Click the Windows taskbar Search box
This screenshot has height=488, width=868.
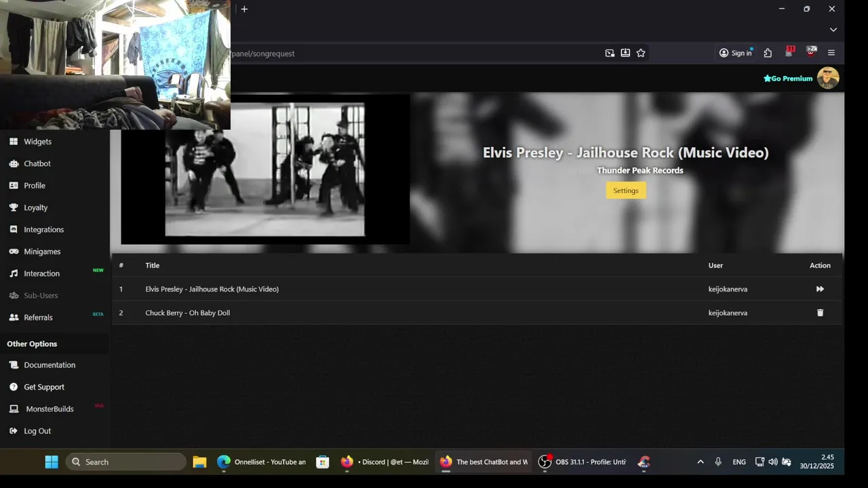(126, 462)
